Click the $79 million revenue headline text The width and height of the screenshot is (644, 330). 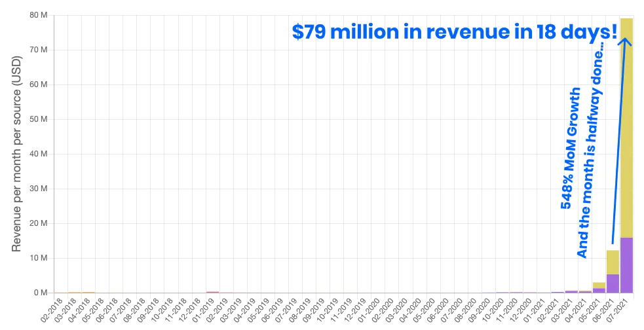(x=455, y=32)
